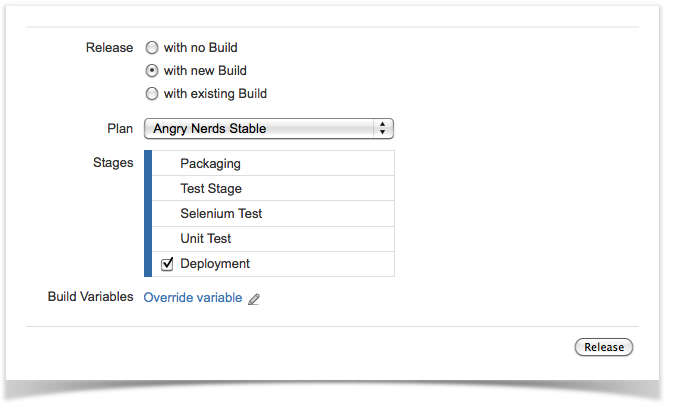673x409 pixels.
Task: Open the Override variable link
Action: [x=193, y=298]
